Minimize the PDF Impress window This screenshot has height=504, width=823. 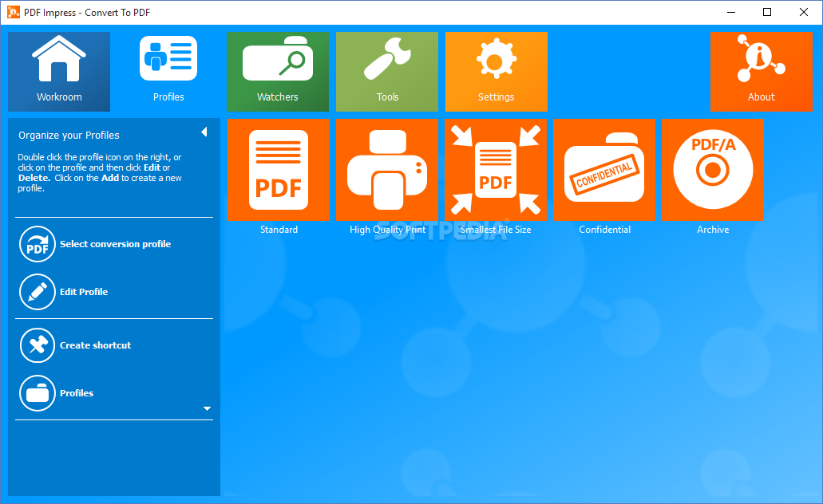pos(730,12)
